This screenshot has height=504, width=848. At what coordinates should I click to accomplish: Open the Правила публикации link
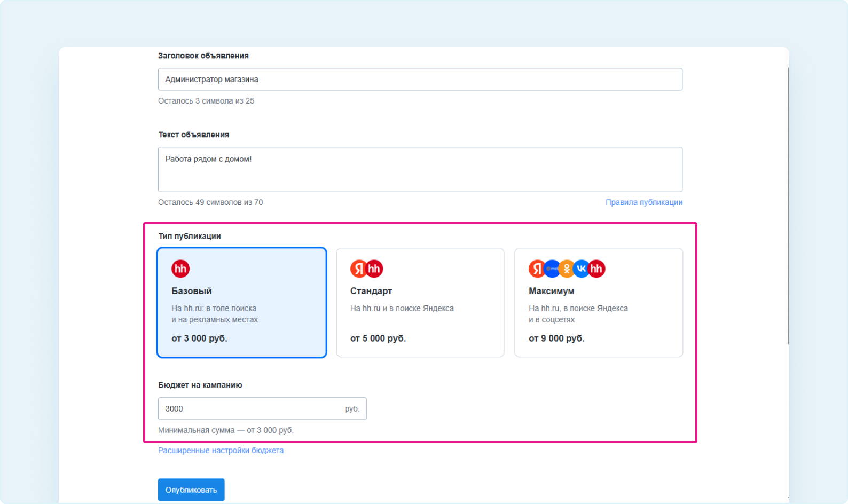[x=644, y=202]
